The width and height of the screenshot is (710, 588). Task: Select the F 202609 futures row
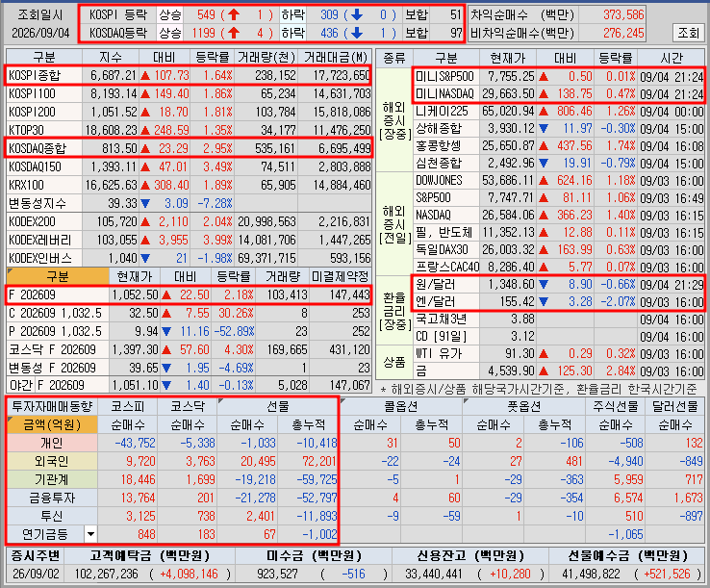(x=189, y=294)
